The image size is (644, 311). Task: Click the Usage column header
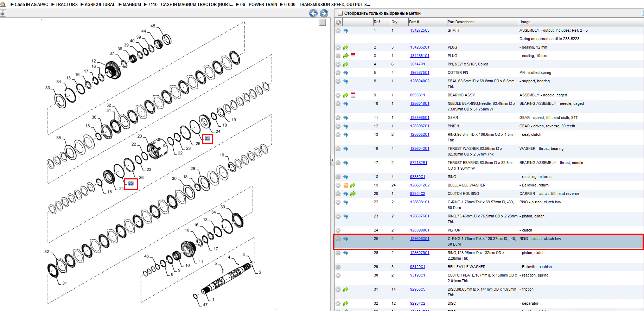[x=581, y=22]
